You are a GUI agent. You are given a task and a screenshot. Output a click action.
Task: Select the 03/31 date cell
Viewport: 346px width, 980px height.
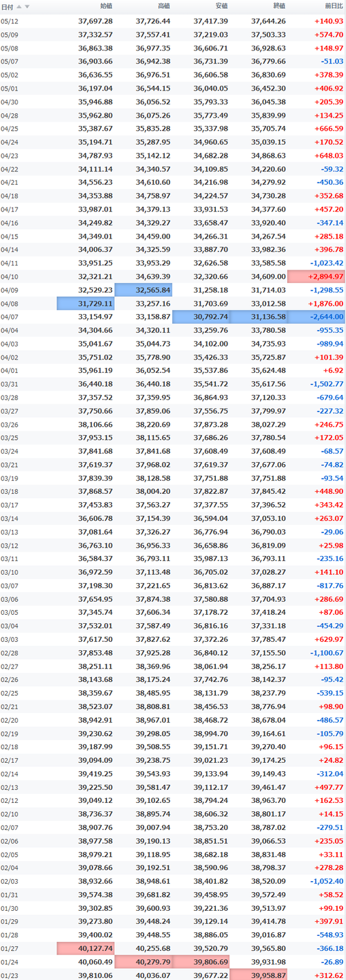(10, 383)
